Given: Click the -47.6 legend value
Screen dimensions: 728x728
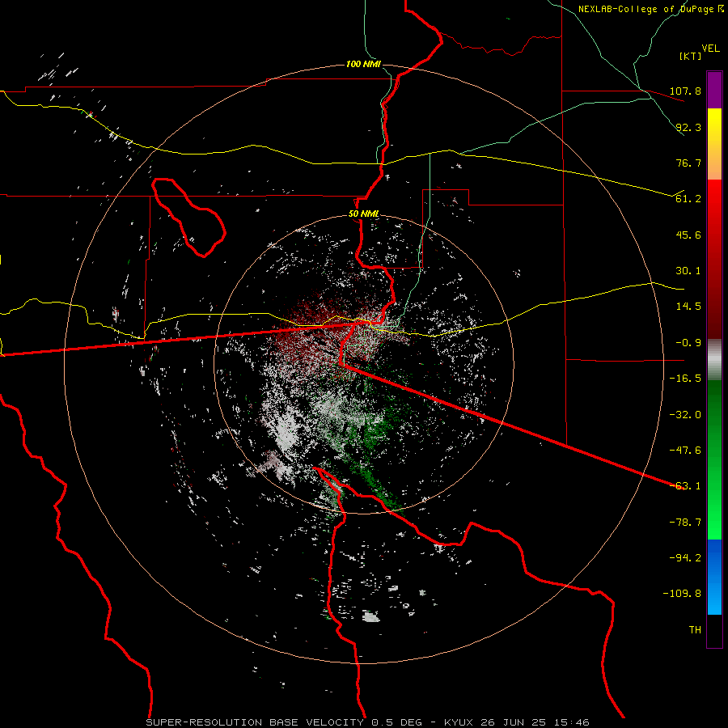Looking at the screenshot, I should 686,451.
